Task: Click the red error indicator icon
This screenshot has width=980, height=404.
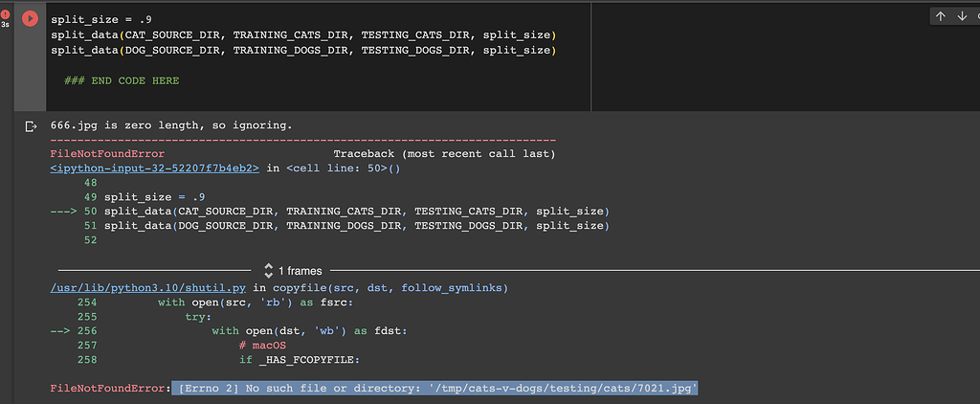Action: pos(6,14)
